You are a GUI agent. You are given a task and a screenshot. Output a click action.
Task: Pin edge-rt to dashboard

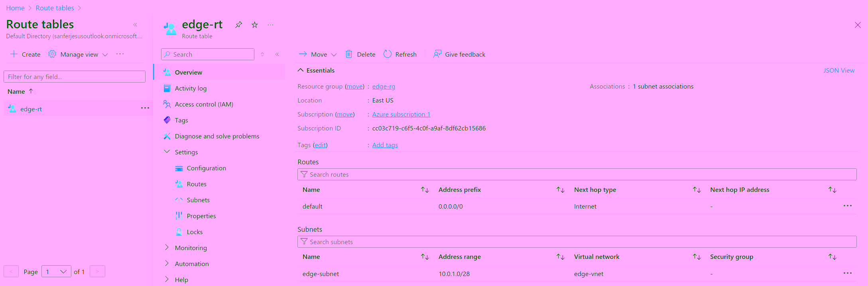click(238, 25)
